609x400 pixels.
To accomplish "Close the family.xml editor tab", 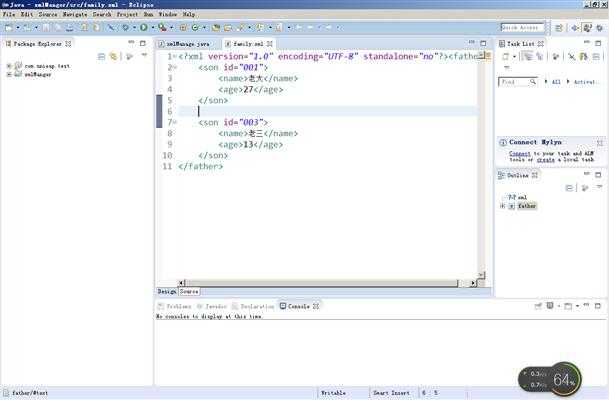I will pyautogui.click(x=270, y=44).
